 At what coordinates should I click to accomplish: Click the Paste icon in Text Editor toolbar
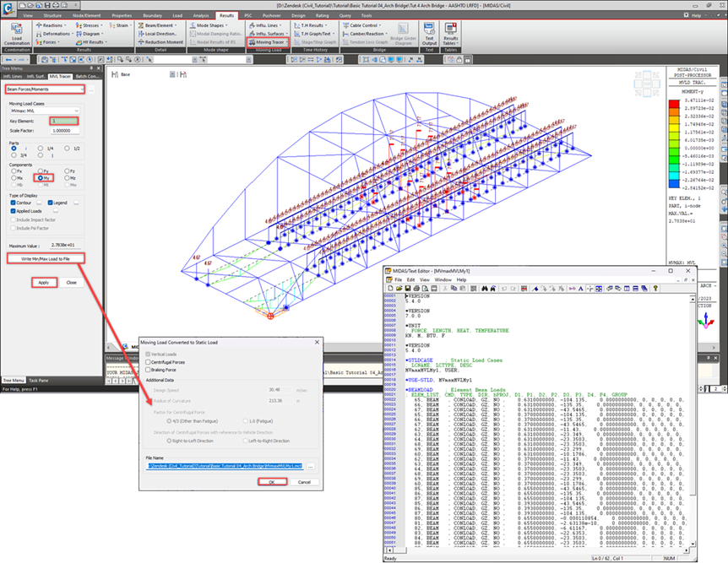(462, 289)
